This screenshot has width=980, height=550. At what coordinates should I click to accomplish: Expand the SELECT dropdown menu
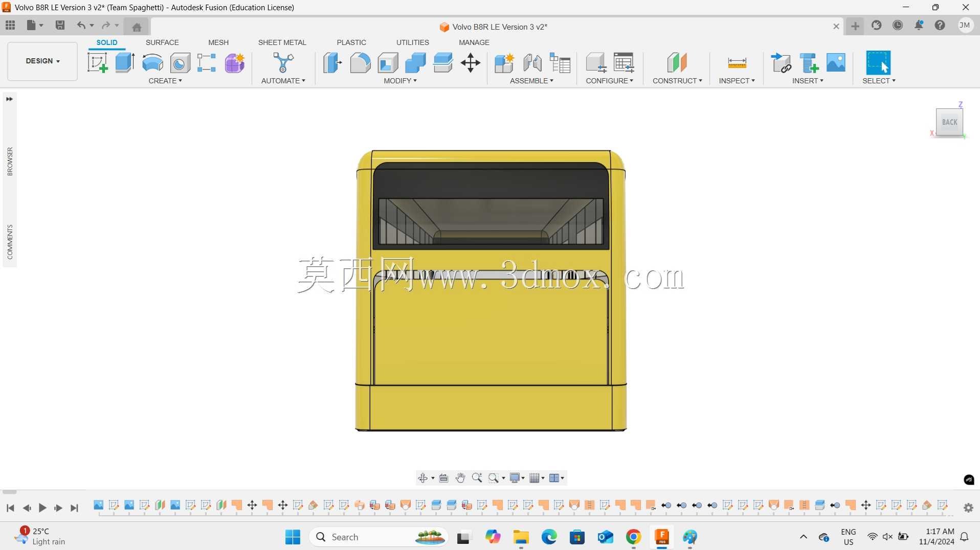click(879, 81)
